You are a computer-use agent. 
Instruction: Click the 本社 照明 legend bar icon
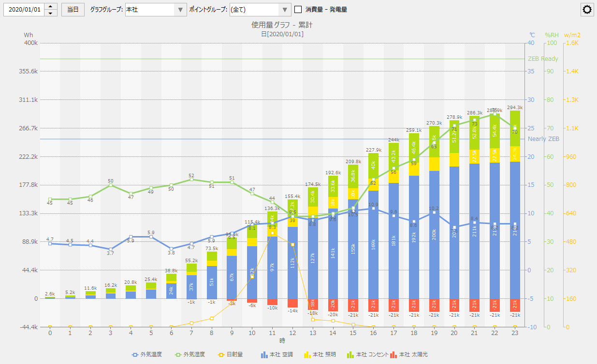[x=307, y=355]
